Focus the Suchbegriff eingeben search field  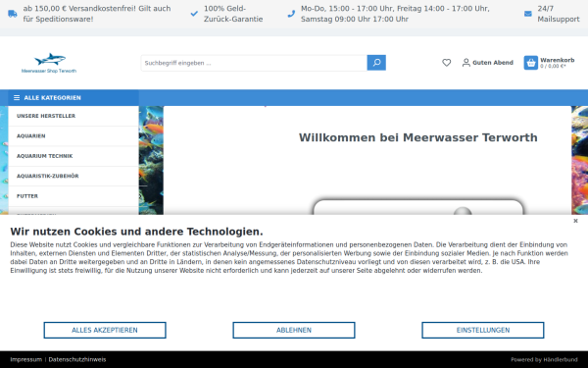pos(254,63)
